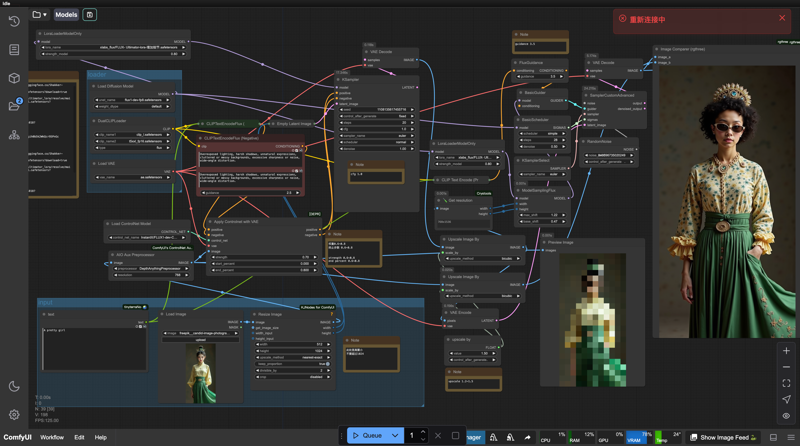Open weight_dtype combo in Load Diffusion Model
This screenshot has width=800, height=446.
tap(132, 107)
